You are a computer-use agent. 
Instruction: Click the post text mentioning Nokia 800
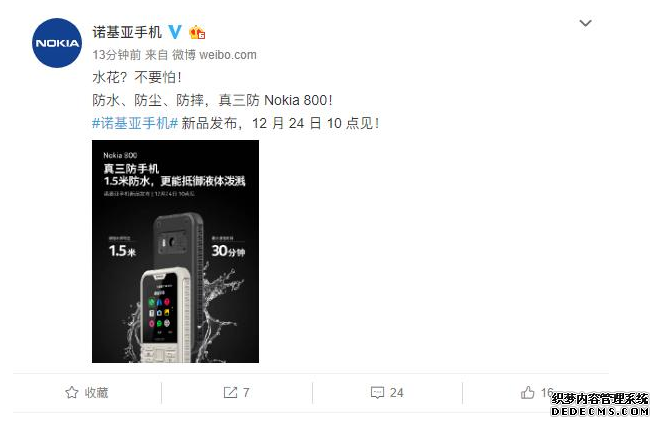coord(213,100)
